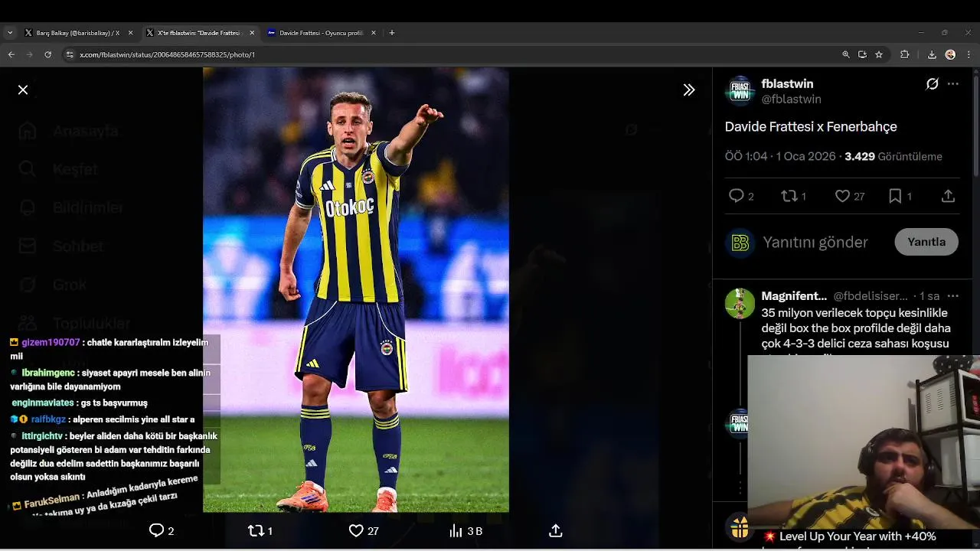
Task: Click the install app icon in address bar
Action: [862, 54]
